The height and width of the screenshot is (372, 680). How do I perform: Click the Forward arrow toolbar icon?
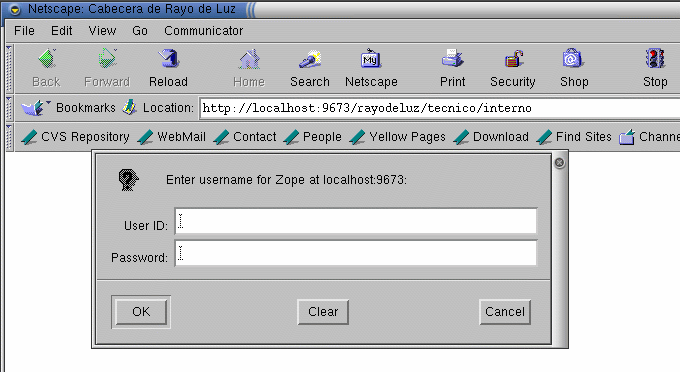point(107,59)
